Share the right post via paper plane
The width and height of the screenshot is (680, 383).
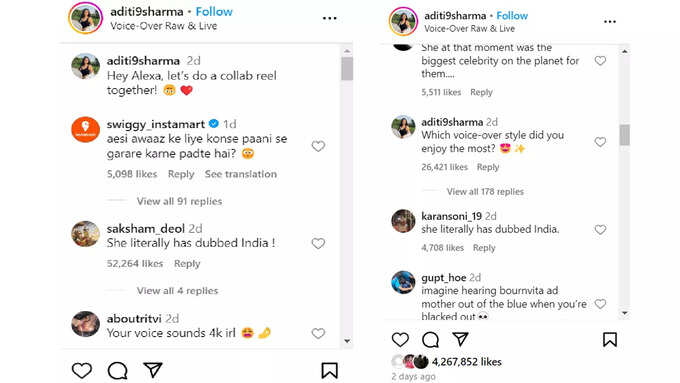[460, 339]
